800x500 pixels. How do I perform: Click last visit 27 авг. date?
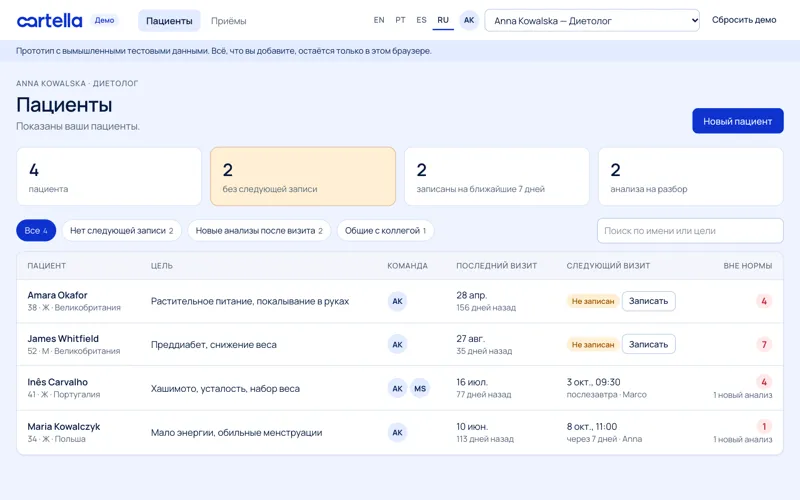470,339
